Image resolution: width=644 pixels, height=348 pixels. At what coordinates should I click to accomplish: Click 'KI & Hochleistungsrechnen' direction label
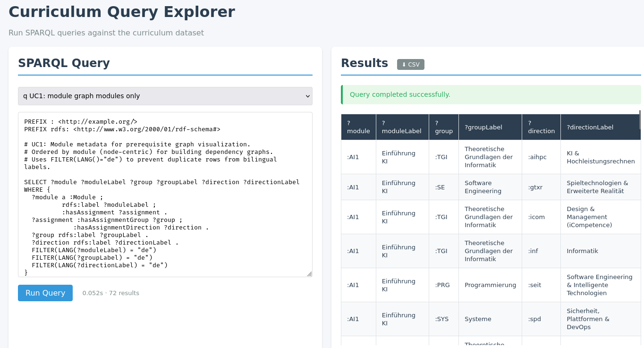[x=601, y=157]
